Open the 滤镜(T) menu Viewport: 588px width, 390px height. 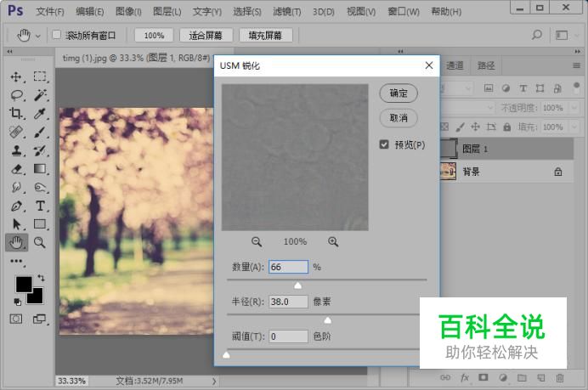click(287, 12)
